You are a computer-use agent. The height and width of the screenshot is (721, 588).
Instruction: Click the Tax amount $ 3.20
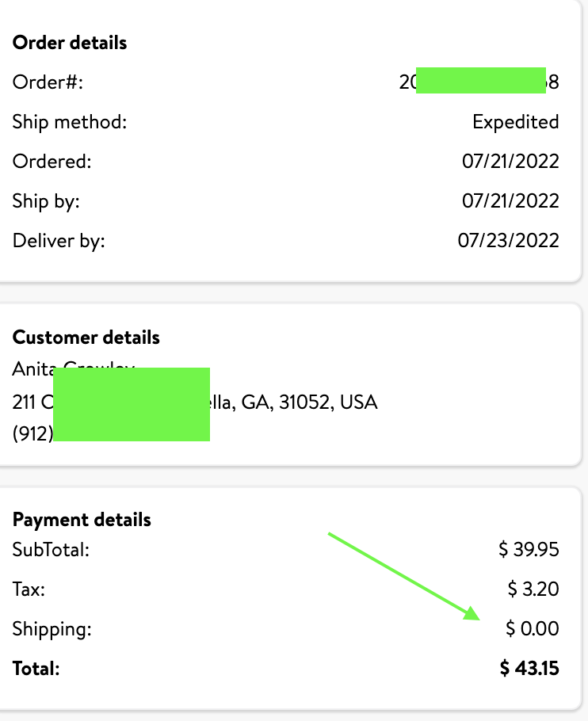point(533,589)
